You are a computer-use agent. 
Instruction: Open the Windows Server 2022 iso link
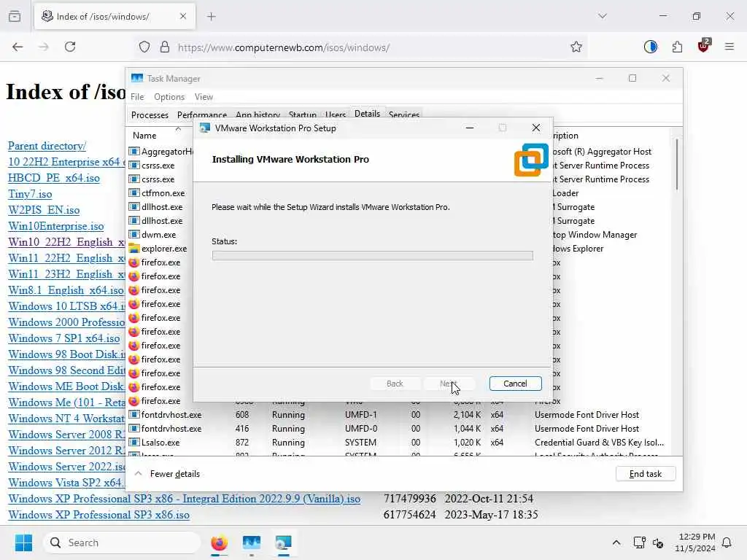[66, 467]
